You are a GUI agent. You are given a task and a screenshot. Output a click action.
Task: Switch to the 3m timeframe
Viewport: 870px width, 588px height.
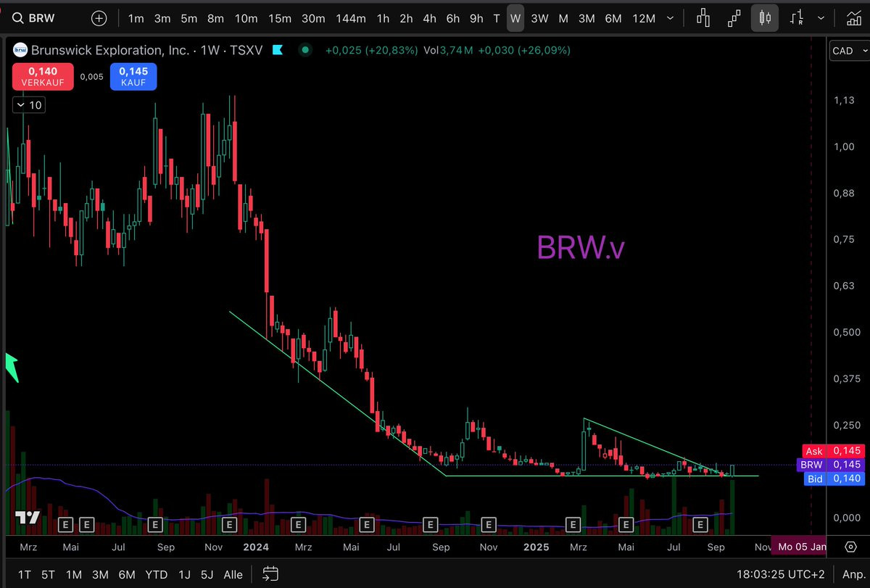coord(162,18)
